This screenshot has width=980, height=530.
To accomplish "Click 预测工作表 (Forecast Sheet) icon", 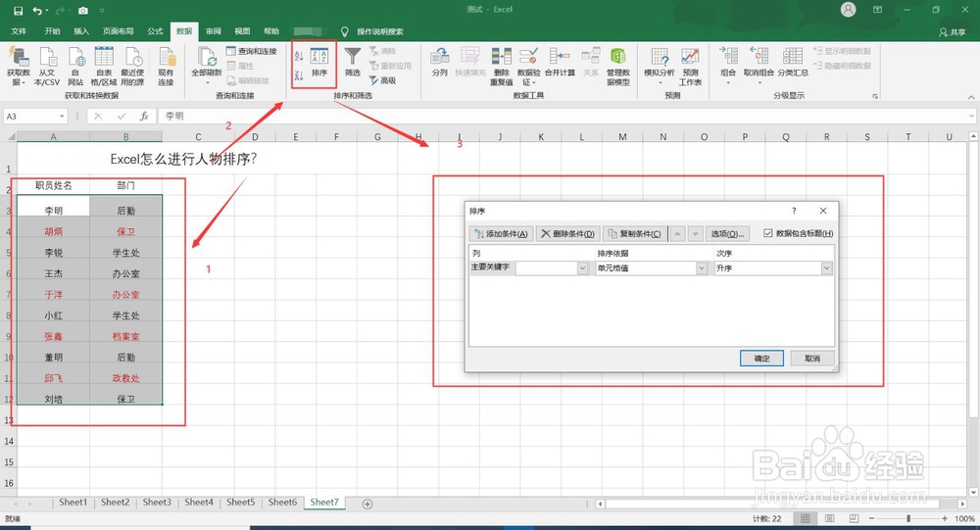I will coord(690,66).
